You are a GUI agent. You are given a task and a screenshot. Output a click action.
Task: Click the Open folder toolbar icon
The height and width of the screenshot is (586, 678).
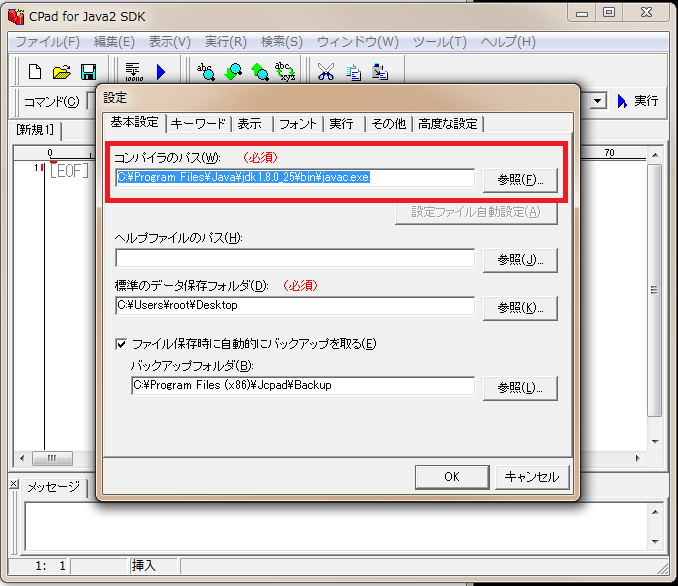[x=61, y=71]
